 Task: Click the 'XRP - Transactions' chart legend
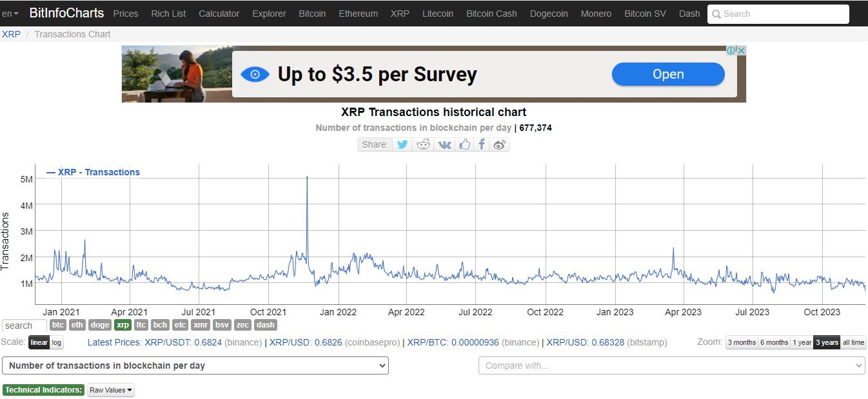tap(93, 172)
